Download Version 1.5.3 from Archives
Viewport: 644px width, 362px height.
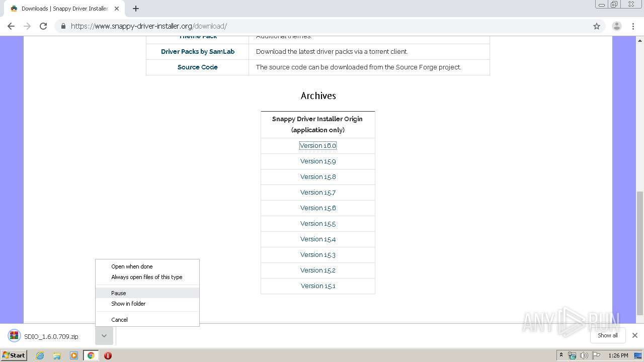(318, 254)
